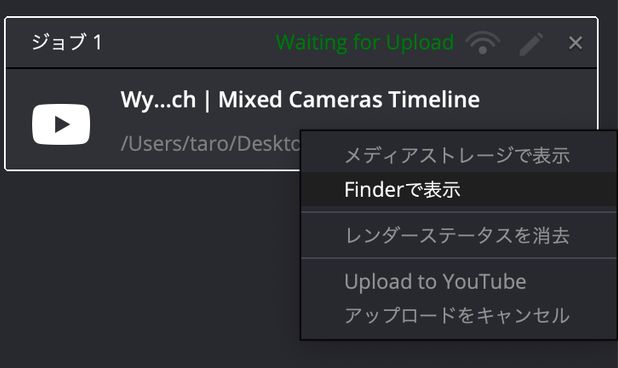Select アップロードをキャンセル from the menu
This screenshot has height=368, width=618.
(459, 315)
